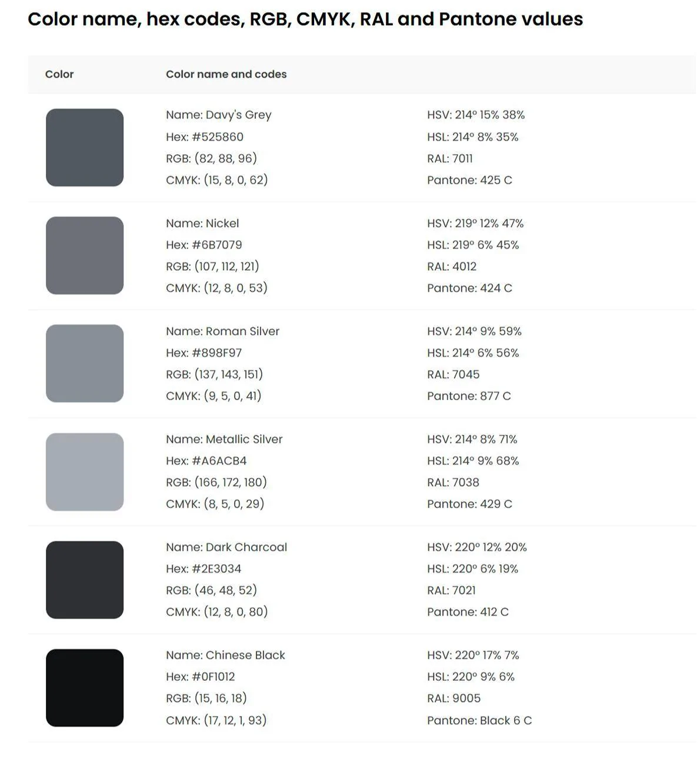Screen dimensions: 700x765
Task: Select the HSV 219° 12% 47% text
Action: (475, 223)
